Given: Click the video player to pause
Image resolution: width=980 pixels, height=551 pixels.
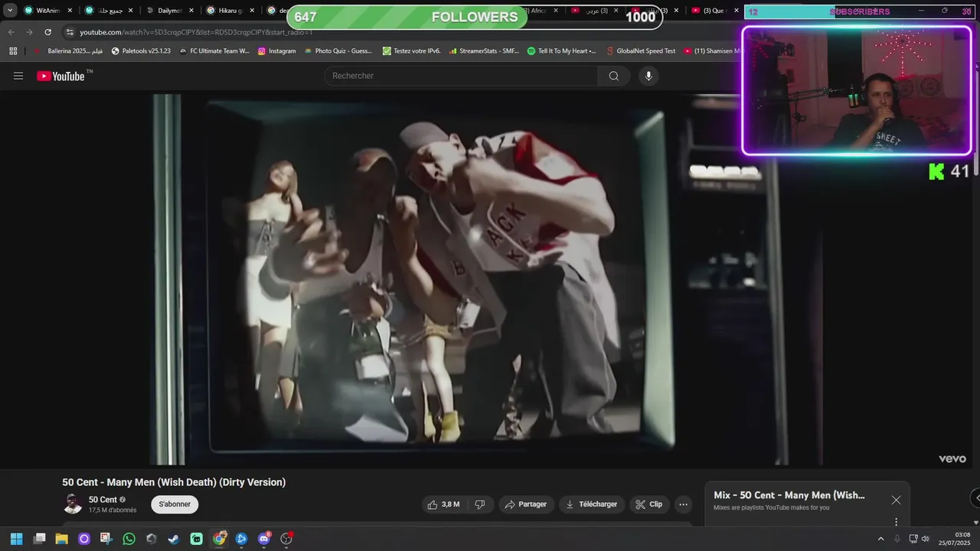Looking at the screenshot, I should (x=488, y=279).
